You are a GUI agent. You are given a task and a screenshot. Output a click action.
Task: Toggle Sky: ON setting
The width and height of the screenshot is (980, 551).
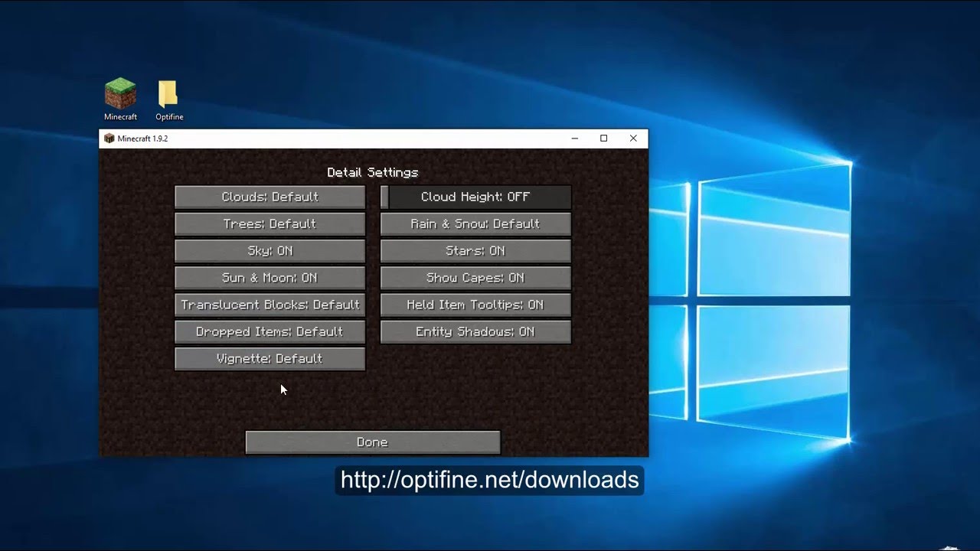(269, 251)
